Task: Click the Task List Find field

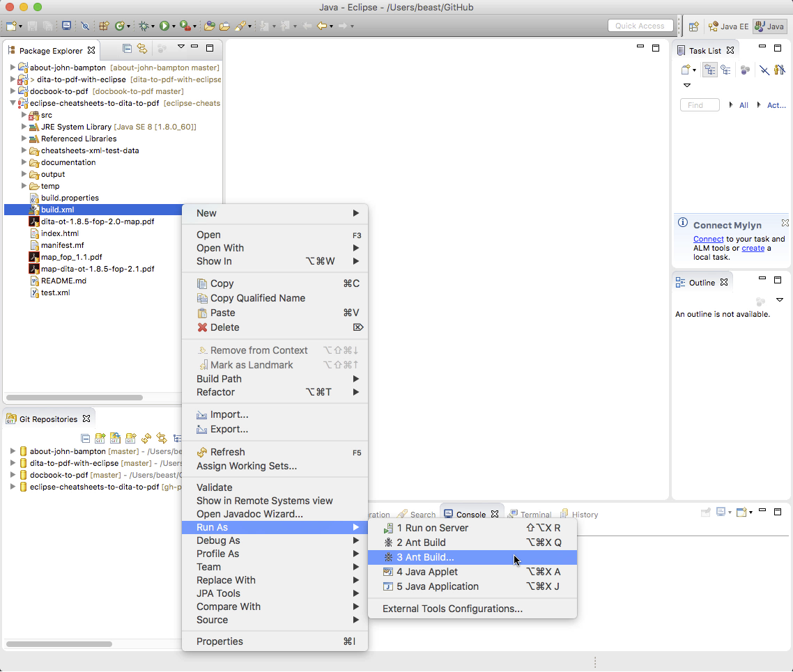Action: click(x=700, y=105)
